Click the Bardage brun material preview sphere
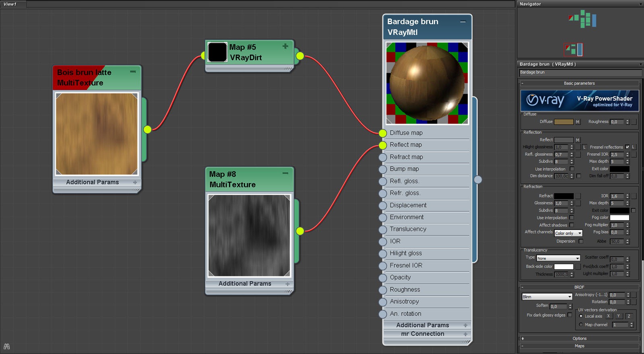 tap(427, 83)
